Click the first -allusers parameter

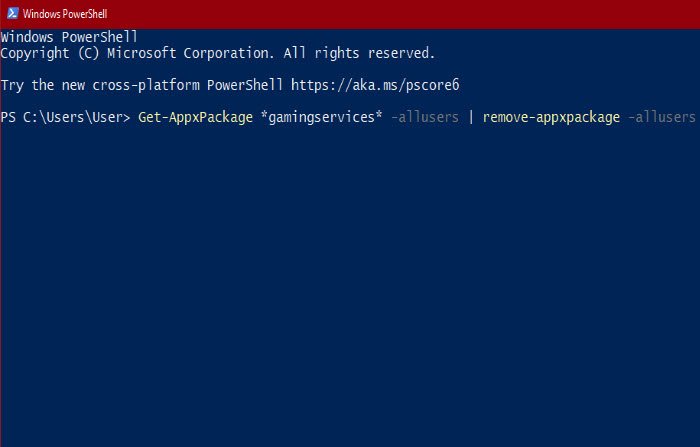(x=425, y=118)
